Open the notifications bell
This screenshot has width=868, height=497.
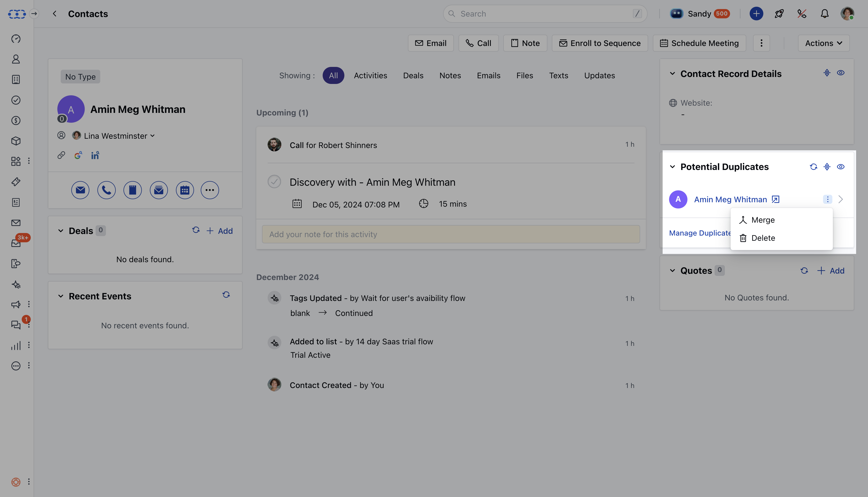(824, 14)
